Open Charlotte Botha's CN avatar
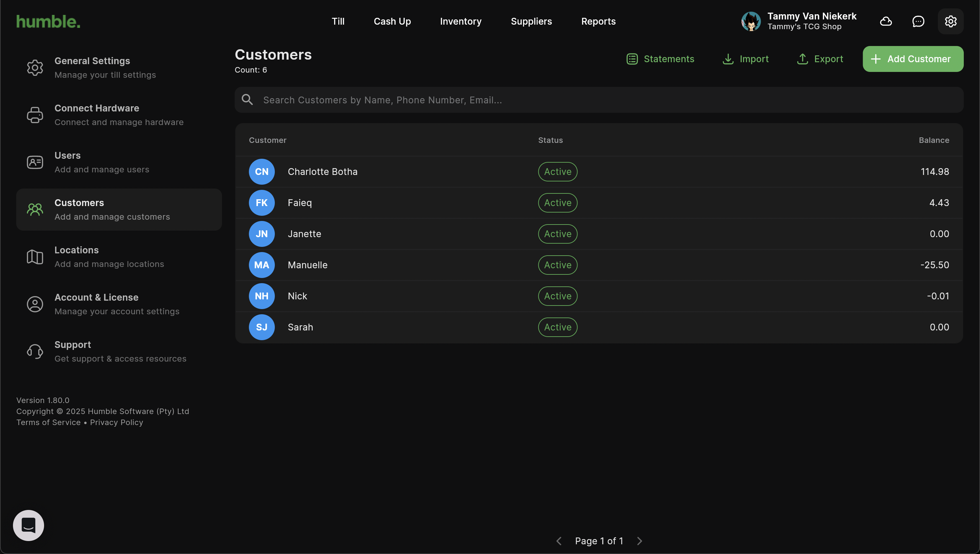Image resolution: width=980 pixels, height=554 pixels. click(x=262, y=172)
